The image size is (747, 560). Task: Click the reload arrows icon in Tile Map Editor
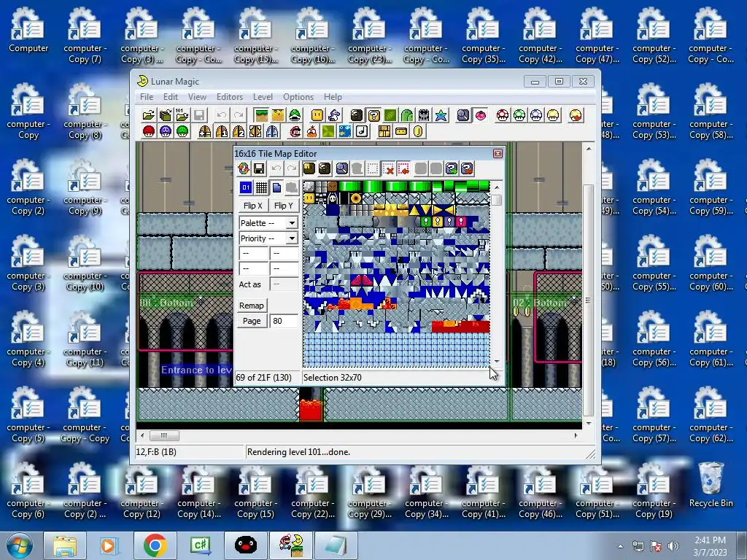coord(244,168)
